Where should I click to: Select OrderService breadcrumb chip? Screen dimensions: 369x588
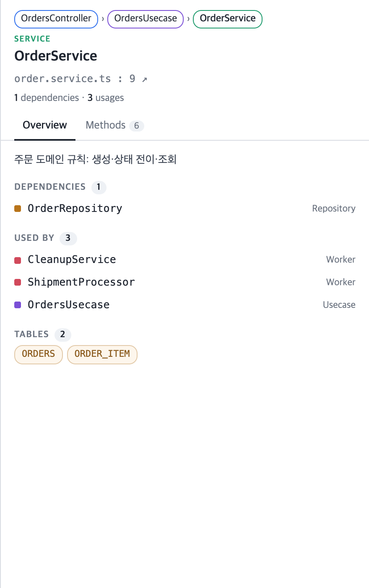click(x=228, y=19)
